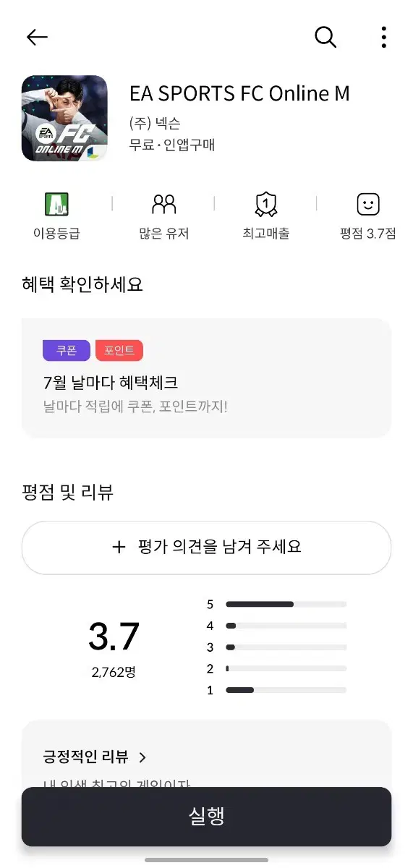
Task: Select the purple 쿠폰 tag
Action: 67,350
